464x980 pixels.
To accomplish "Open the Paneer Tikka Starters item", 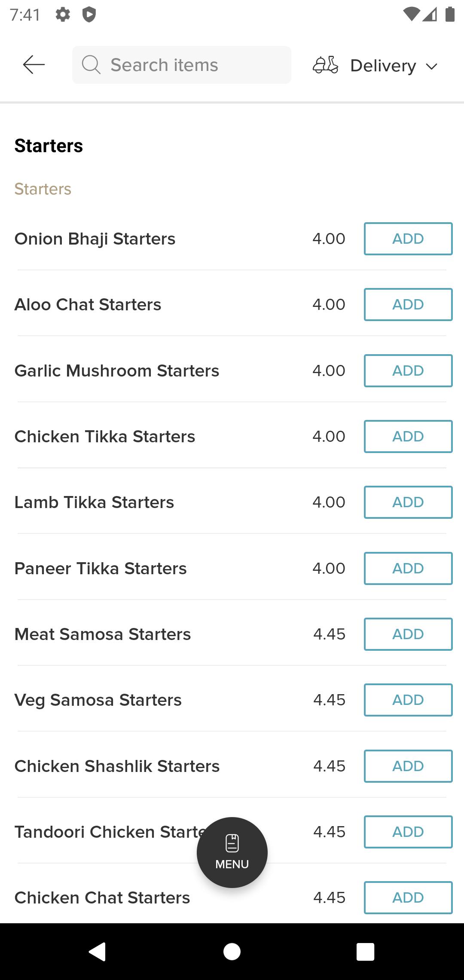I will click(101, 568).
